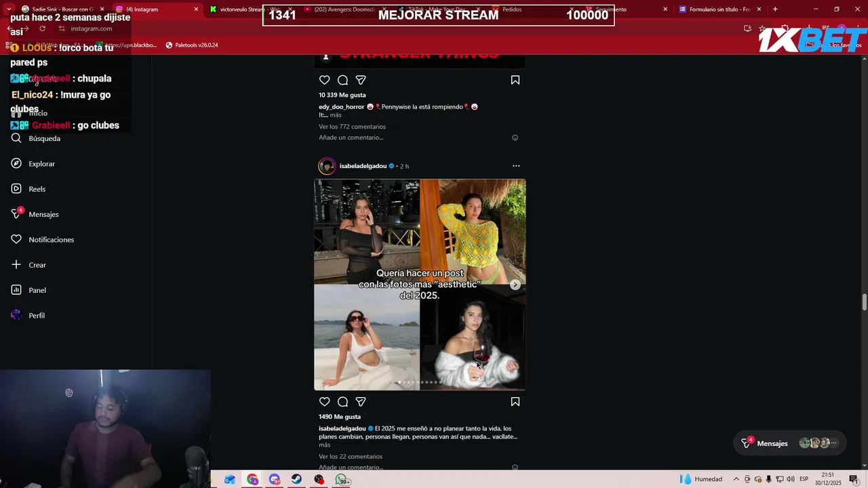
Task: Open more options on isabeladelgadou post
Action: click(516, 166)
